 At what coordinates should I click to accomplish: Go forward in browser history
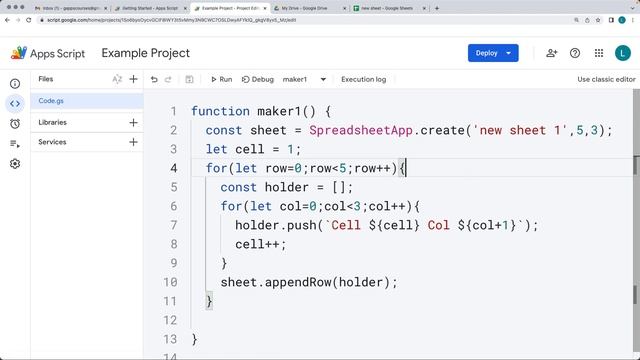[x=18, y=20]
